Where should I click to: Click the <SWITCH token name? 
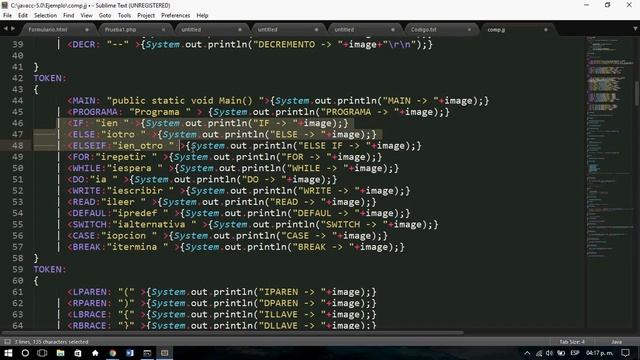pyautogui.click(x=87, y=224)
